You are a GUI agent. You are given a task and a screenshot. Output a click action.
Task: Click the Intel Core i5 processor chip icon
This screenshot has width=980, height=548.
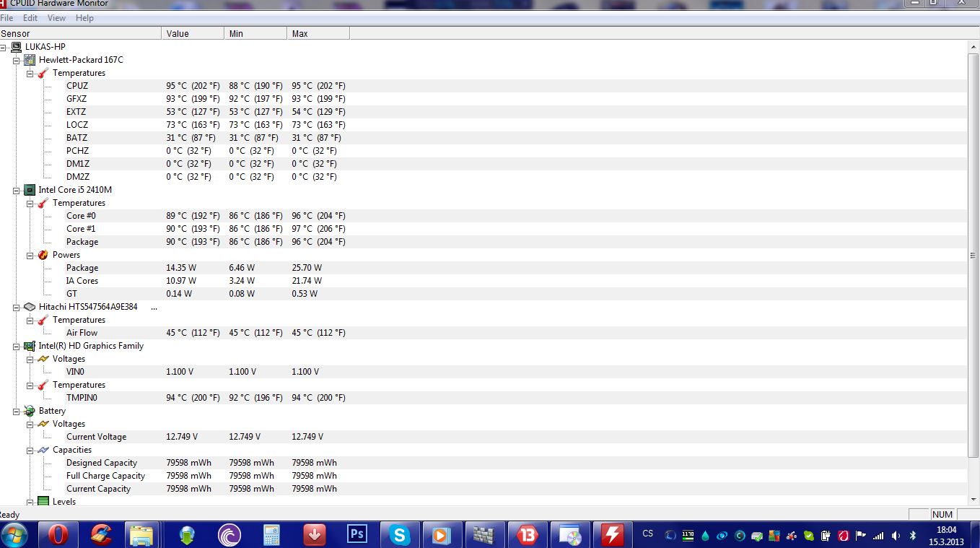pyautogui.click(x=30, y=190)
